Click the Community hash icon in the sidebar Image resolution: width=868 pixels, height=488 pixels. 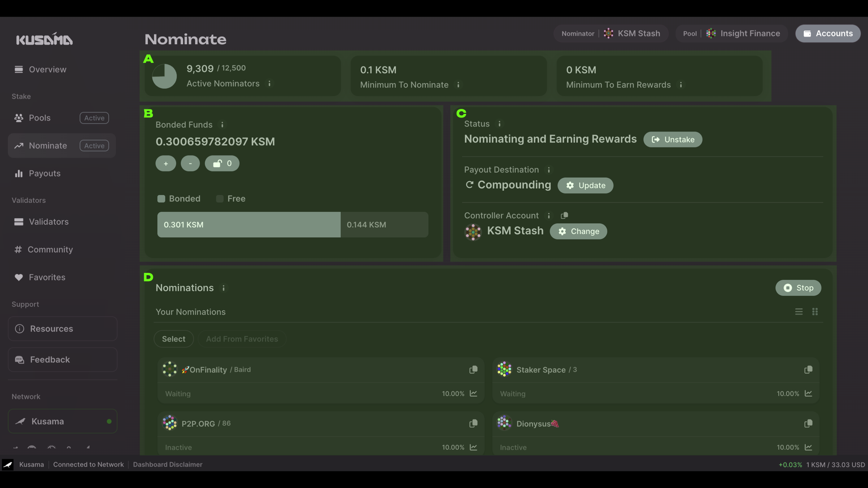19,249
